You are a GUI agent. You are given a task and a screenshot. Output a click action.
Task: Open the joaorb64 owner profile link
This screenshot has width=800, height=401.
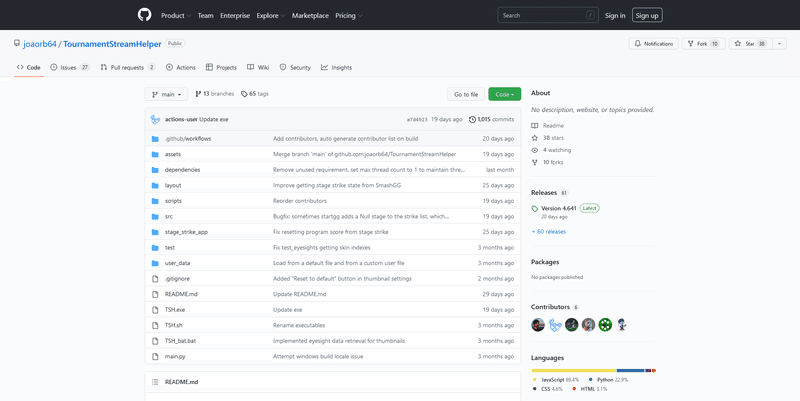[40, 44]
